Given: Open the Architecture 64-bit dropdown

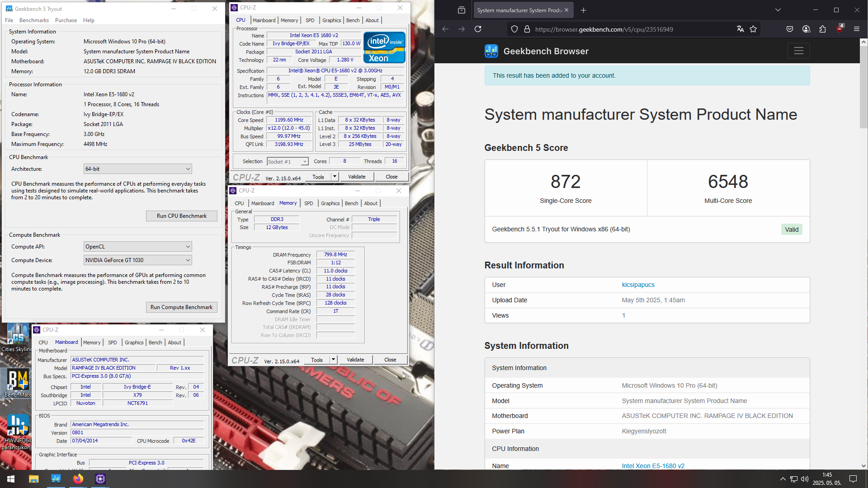Looking at the screenshot, I should [x=138, y=169].
